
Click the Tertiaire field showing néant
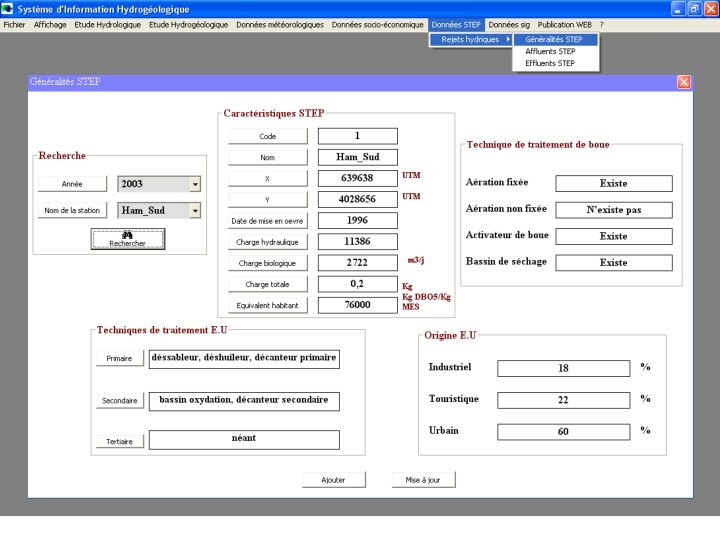(244, 439)
